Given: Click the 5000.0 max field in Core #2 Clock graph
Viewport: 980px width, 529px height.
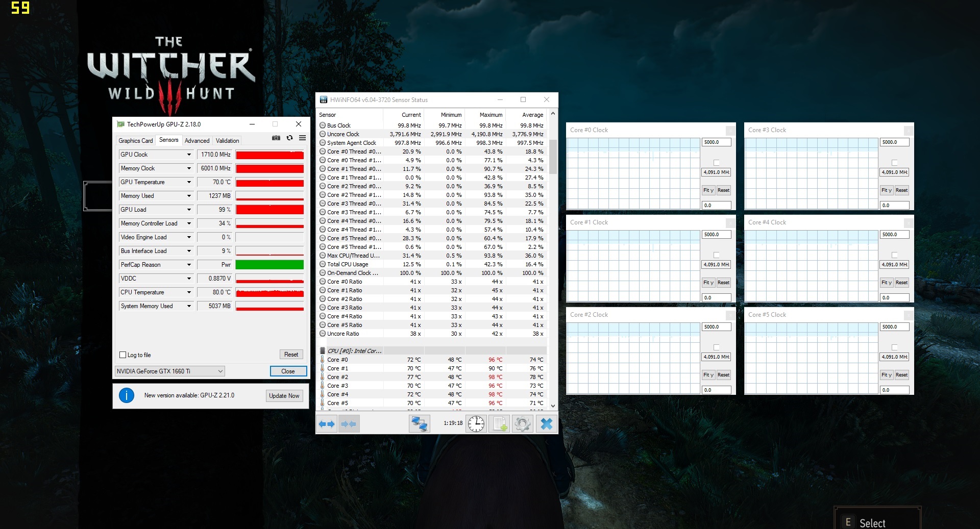Looking at the screenshot, I should click(x=717, y=327).
